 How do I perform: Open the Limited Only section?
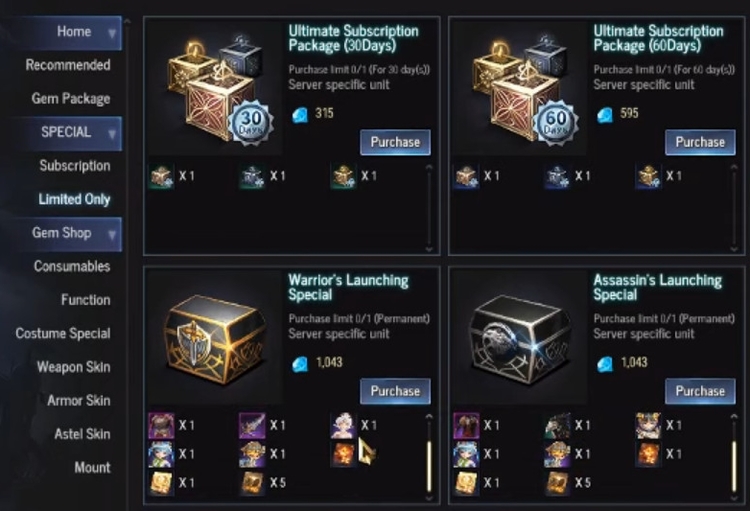[x=74, y=199]
